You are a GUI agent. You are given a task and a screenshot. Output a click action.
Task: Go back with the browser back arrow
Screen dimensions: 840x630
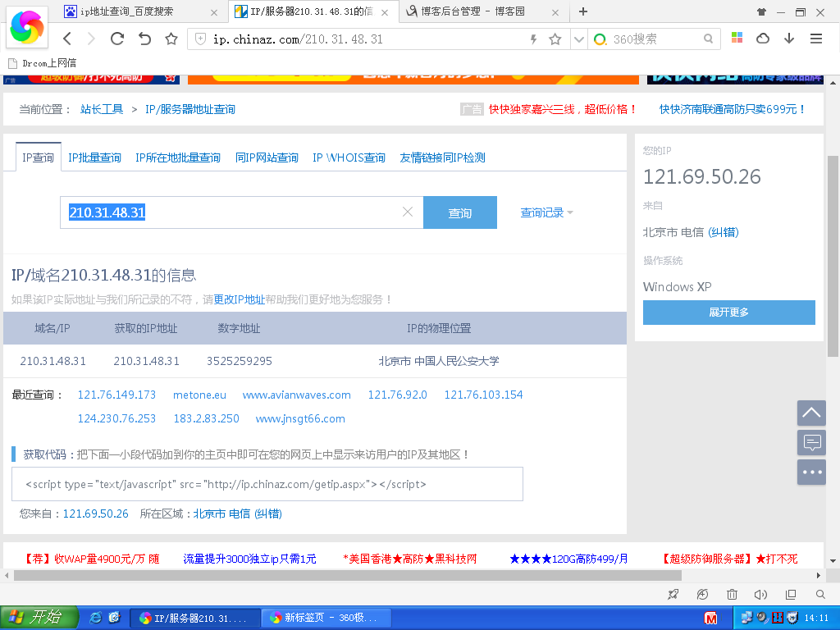(x=67, y=39)
